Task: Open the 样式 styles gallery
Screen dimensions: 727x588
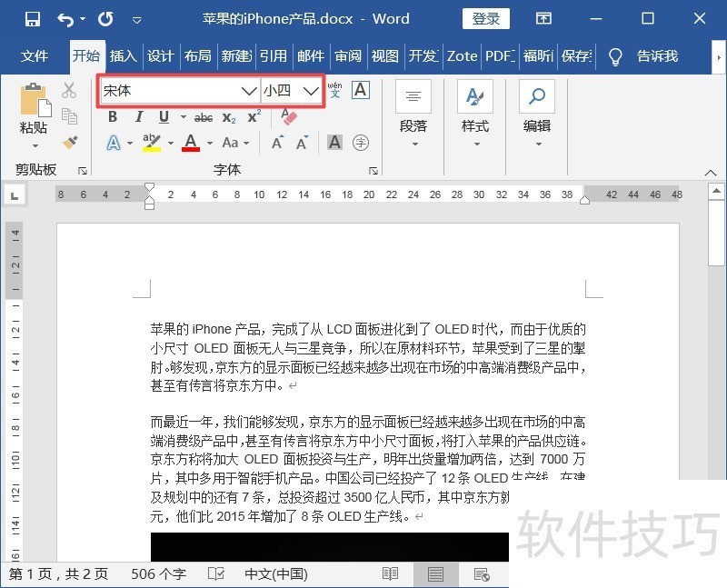Action: (475, 115)
